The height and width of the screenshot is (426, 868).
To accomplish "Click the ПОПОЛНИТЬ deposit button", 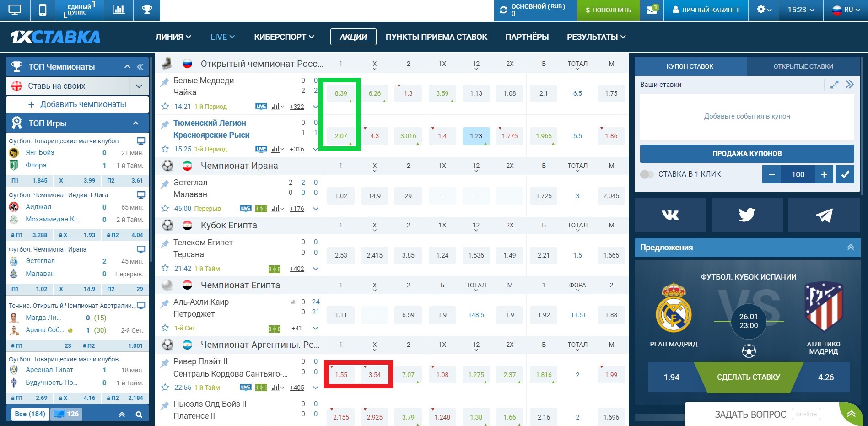I will pos(608,10).
